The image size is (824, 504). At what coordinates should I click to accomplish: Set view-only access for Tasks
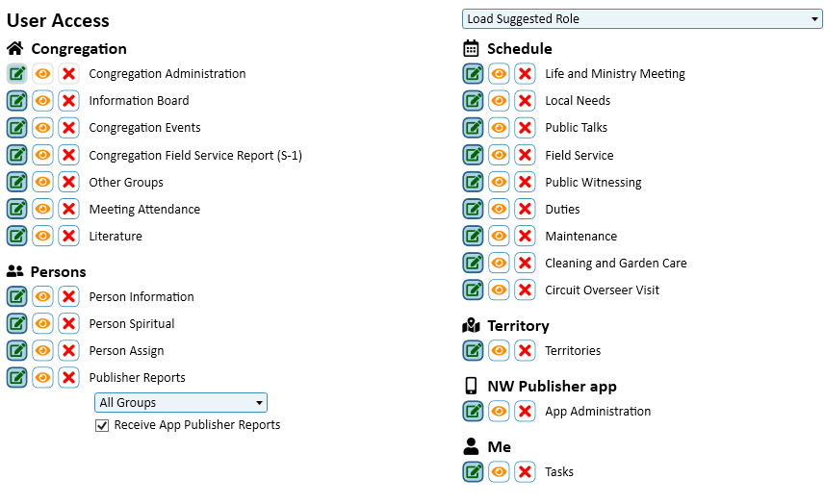tap(499, 472)
